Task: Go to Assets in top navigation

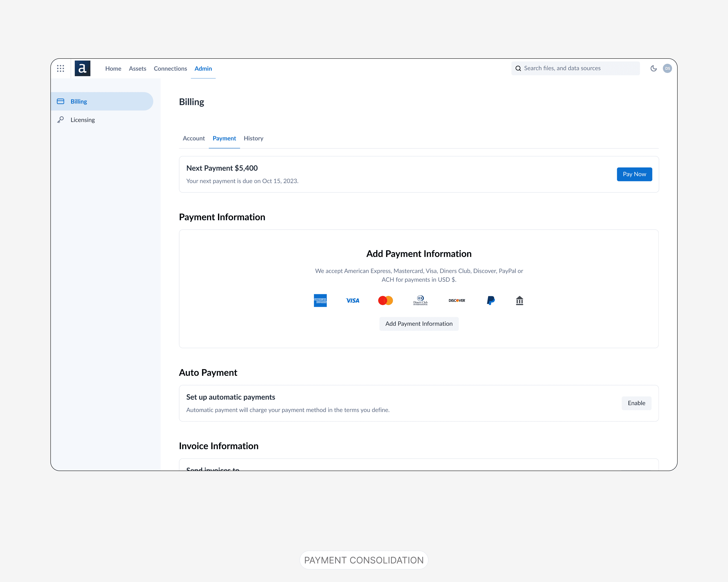Action: (137, 69)
